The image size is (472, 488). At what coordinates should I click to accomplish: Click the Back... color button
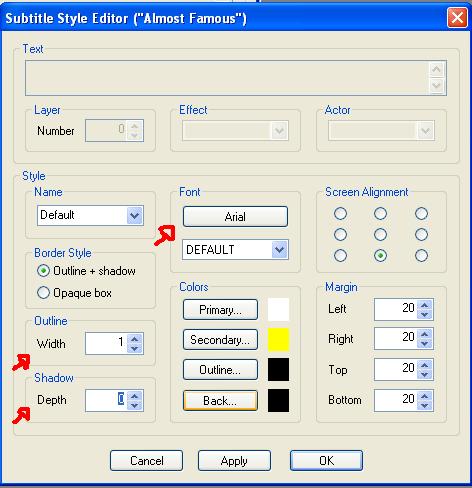pyautogui.click(x=220, y=400)
